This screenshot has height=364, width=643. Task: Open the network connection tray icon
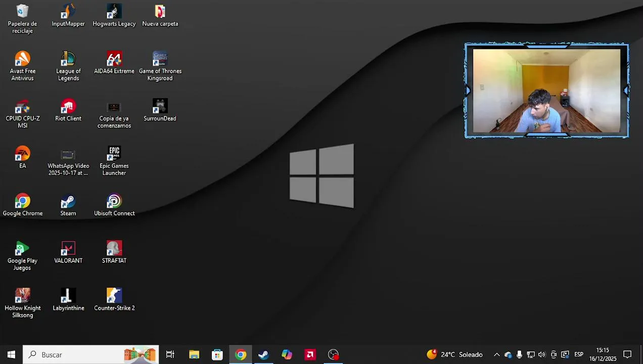[x=531, y=354]
